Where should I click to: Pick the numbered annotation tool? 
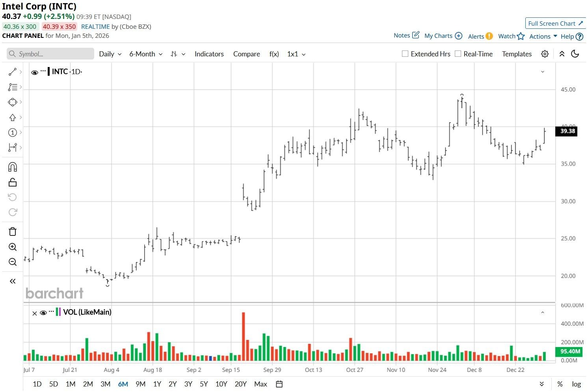[12, 133]
